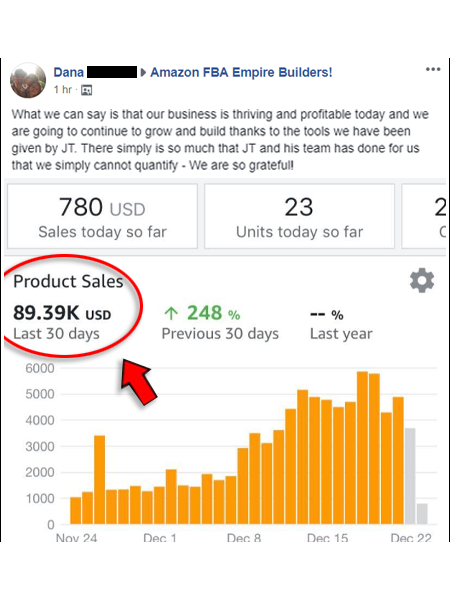Select the tall gray bar near Dec 22

point(410,476)
